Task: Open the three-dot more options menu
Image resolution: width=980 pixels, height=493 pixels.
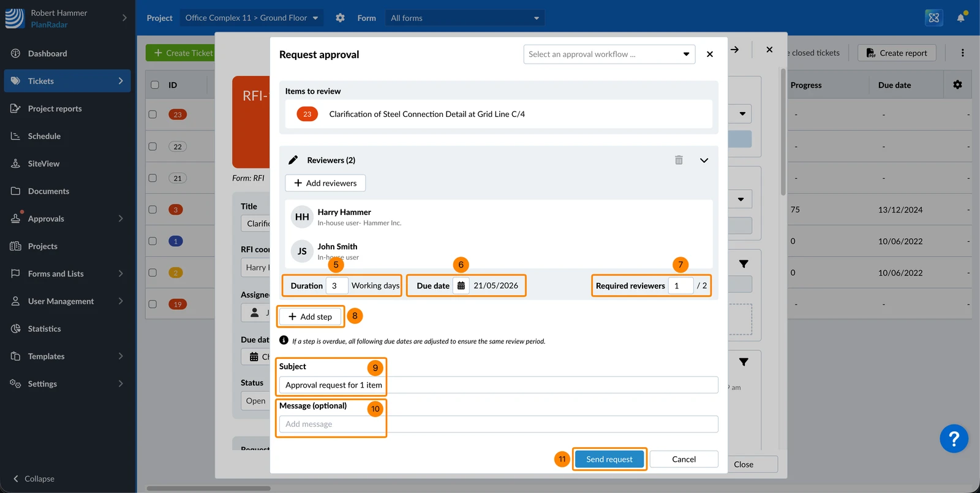Action: (962, 53)
